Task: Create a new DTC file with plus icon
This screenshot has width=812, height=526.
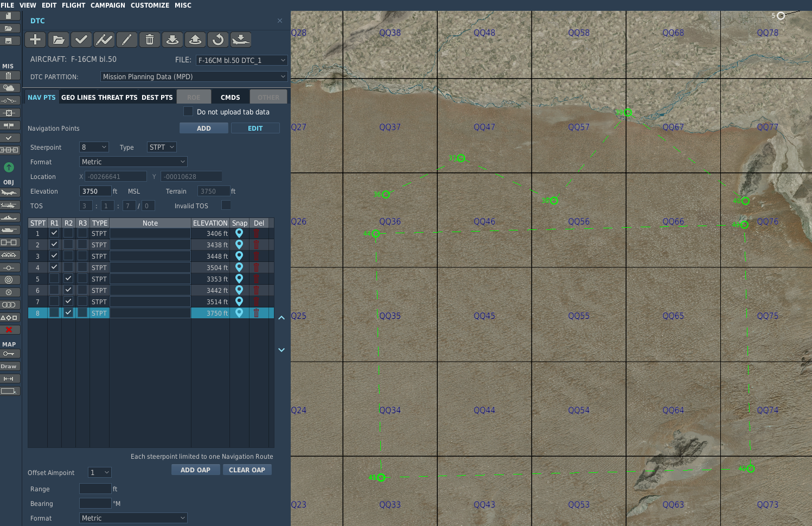Action: tap(35, 40)
